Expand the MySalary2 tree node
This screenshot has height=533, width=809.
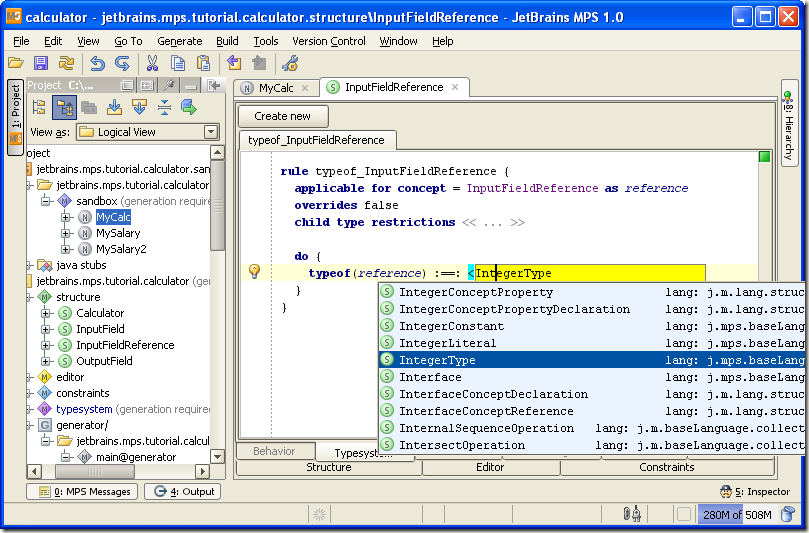[66, 250]
